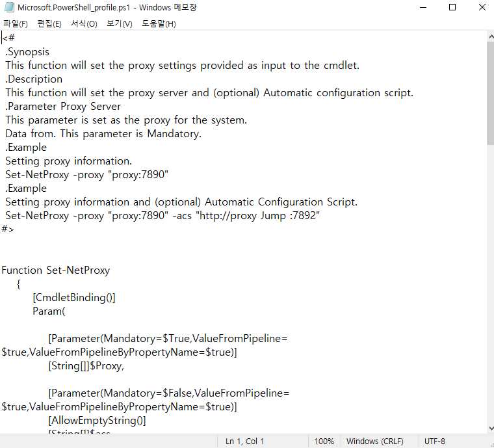The width and height of the screenshot is (494, 448).
Task: Click the opening '<#' comment line
Action: [8, 38]
